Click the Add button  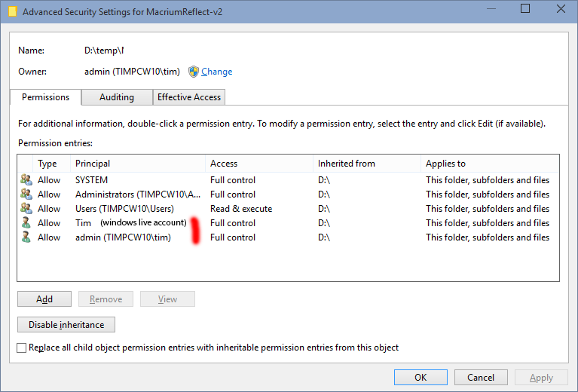coord(44,299)
